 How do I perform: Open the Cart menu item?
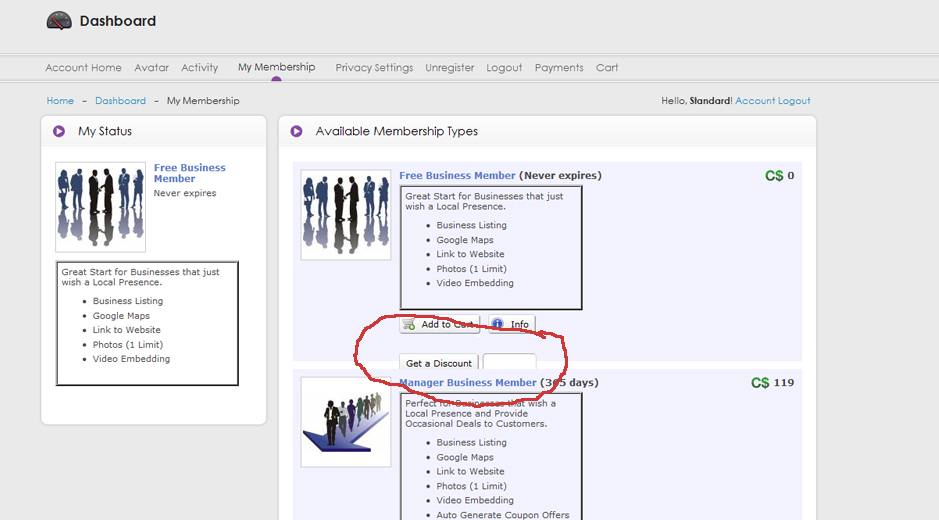pos(607,68)
